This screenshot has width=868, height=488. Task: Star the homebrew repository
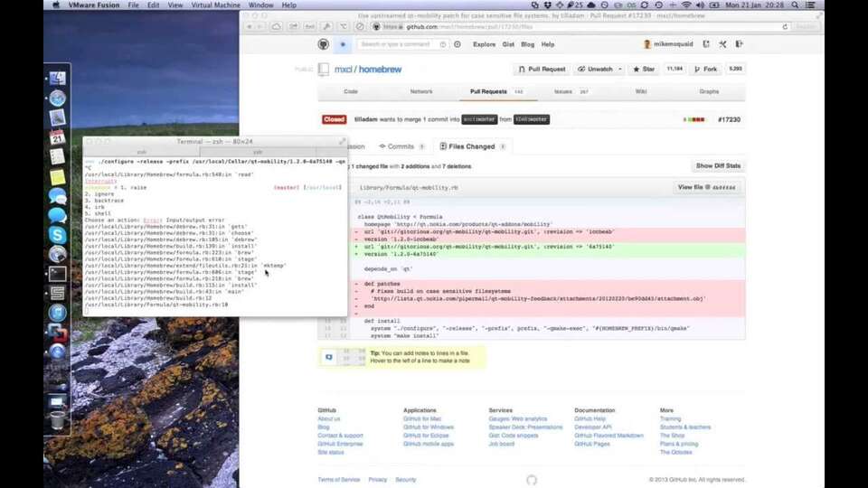pos(644,69)
